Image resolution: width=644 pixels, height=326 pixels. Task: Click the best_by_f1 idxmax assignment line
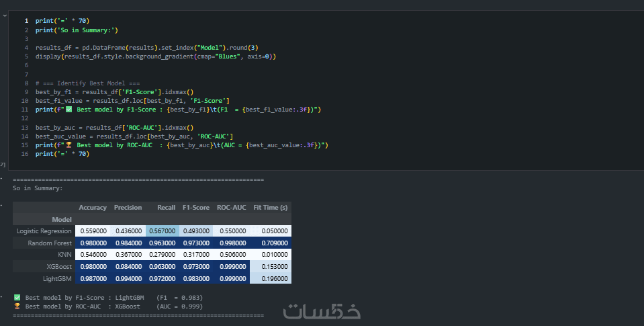pyautogui.click(x=114, y=92)
